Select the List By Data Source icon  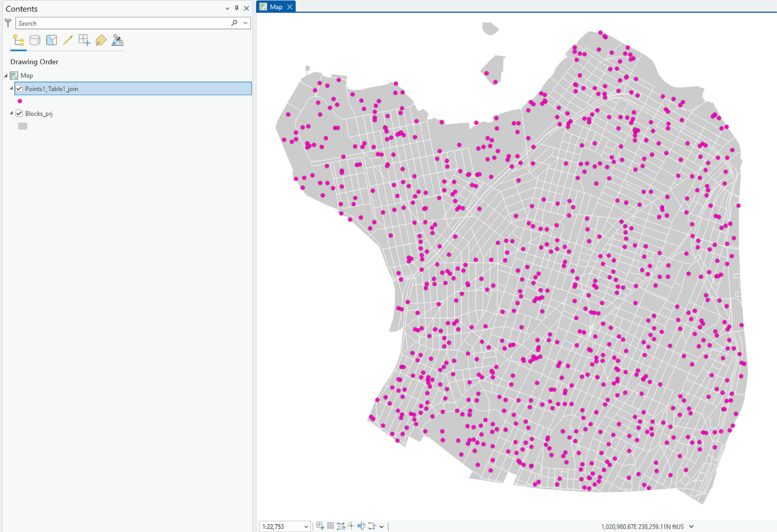[35, 40]
